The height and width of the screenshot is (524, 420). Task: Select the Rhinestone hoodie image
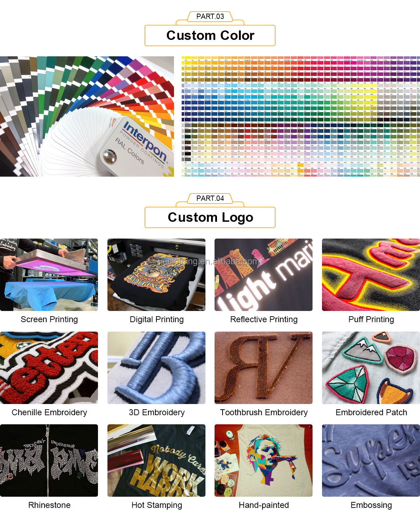49,461
